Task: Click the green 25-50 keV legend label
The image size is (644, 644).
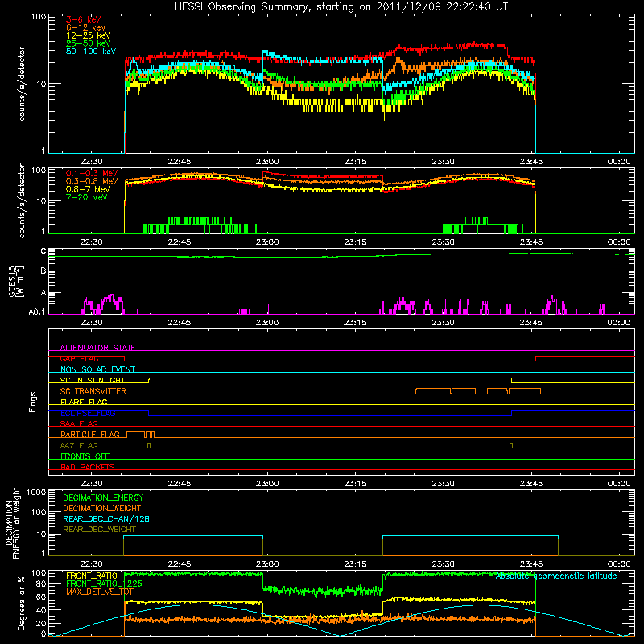Action: (89, 43)
